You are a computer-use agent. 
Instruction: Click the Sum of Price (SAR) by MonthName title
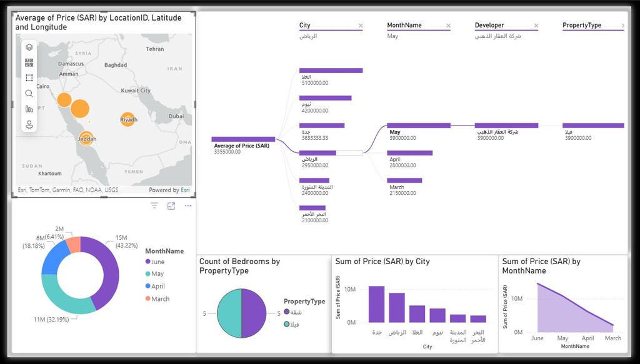[x=541, y=266]
